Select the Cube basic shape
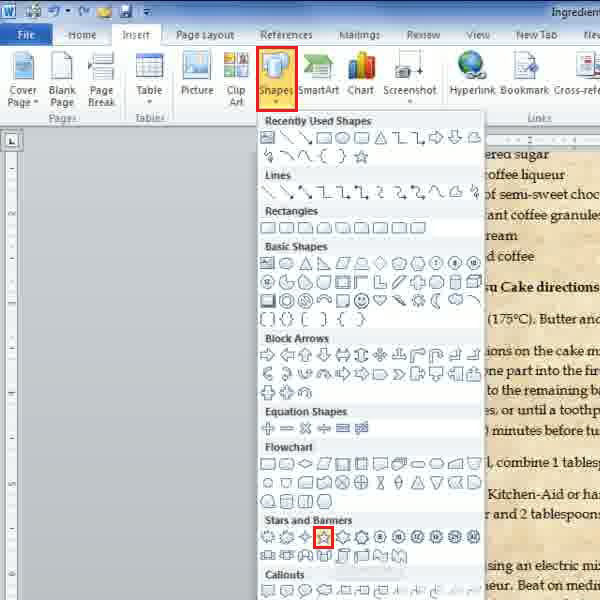Viewport: 600px width, 600px height. pyautogui.click(x=474, y=282)
